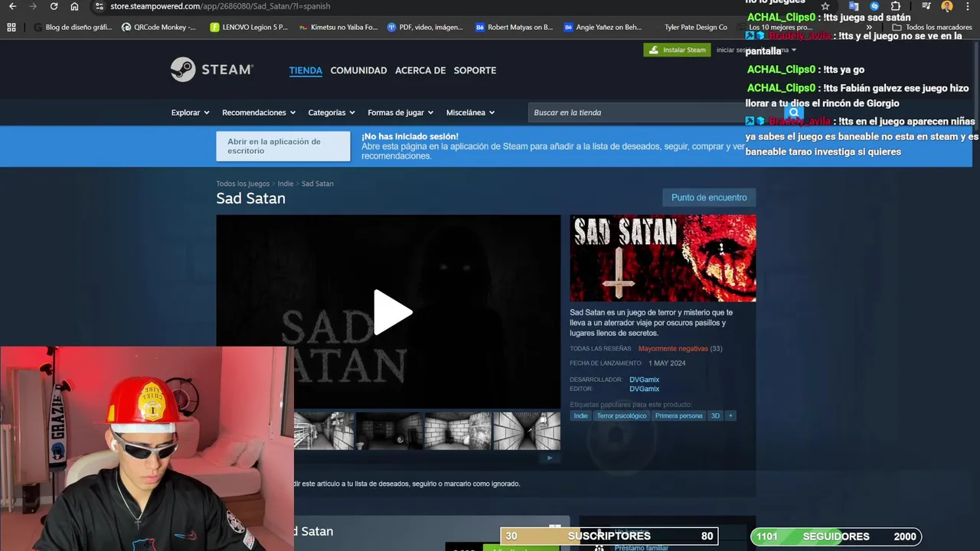Click the bookmarks overflow chevron
Viewport: 980px width, 551px height.
(x=869, y=27)
